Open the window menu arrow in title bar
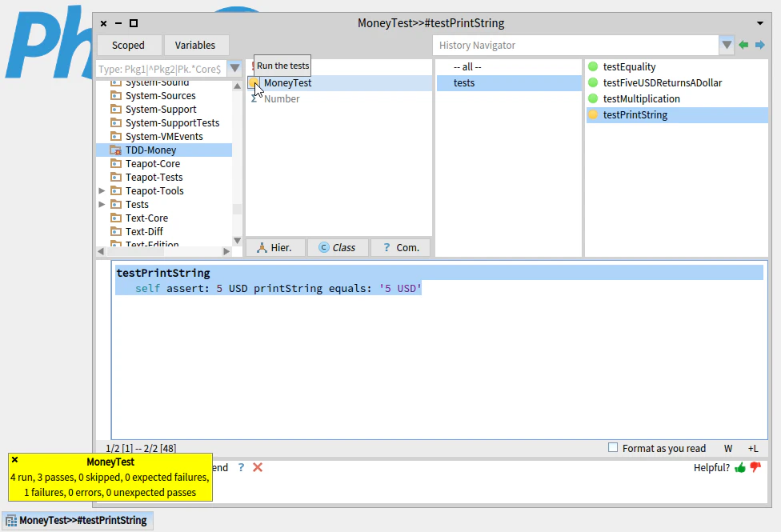This screenshot has width=781, height=532. 760,23
